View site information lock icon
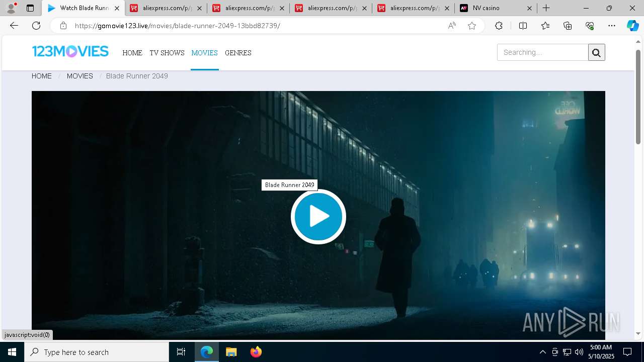Screen dimensions: 644x362 (63, 26)
